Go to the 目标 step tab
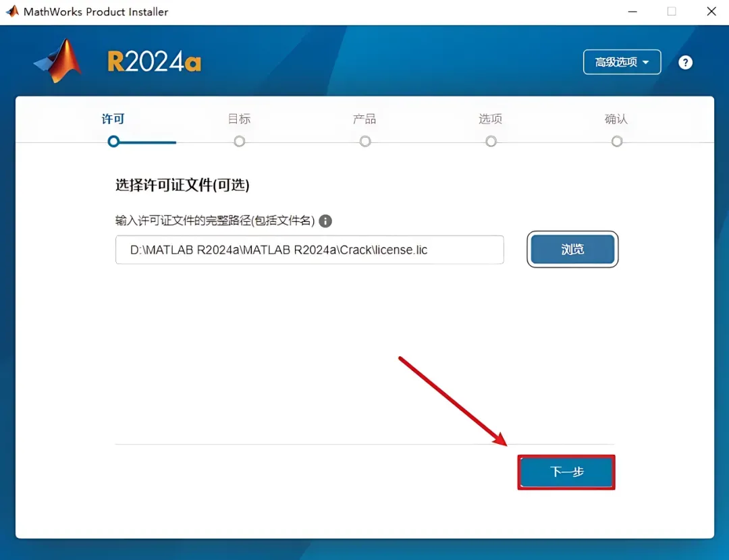The width and height of the screenshot is (729, 560). point(239,119)
